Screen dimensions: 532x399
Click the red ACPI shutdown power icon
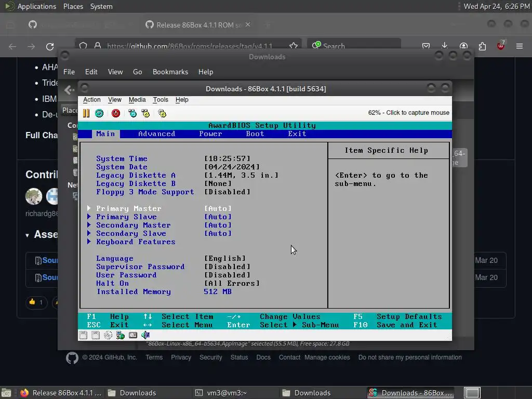[116, 113]
